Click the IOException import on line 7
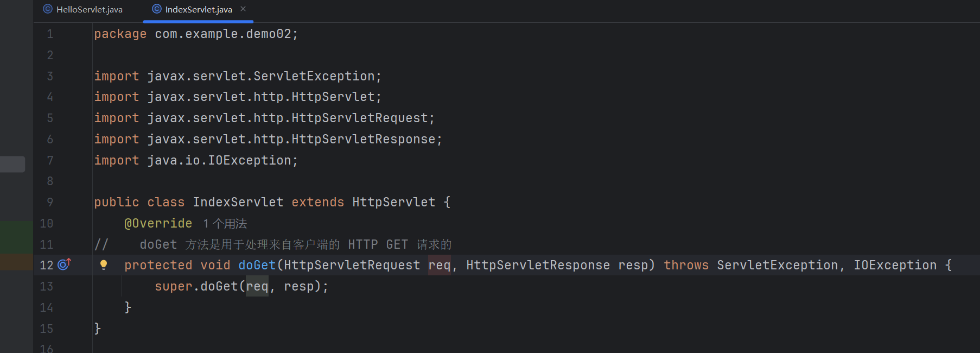This screenshot has width=980, height=353. (250, 160)
